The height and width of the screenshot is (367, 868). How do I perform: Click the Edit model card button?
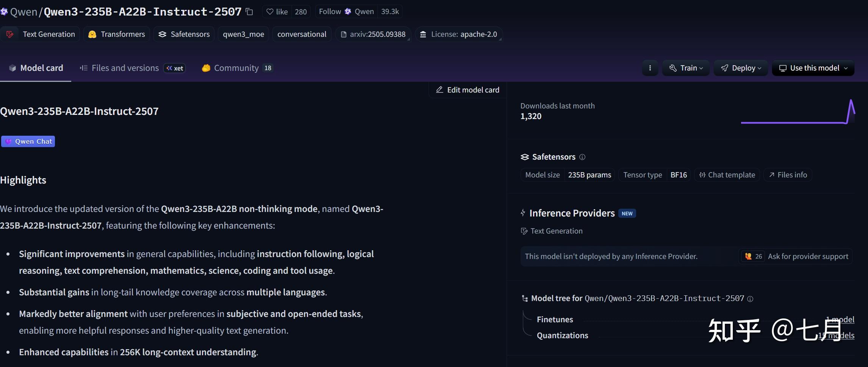point(468,90)
